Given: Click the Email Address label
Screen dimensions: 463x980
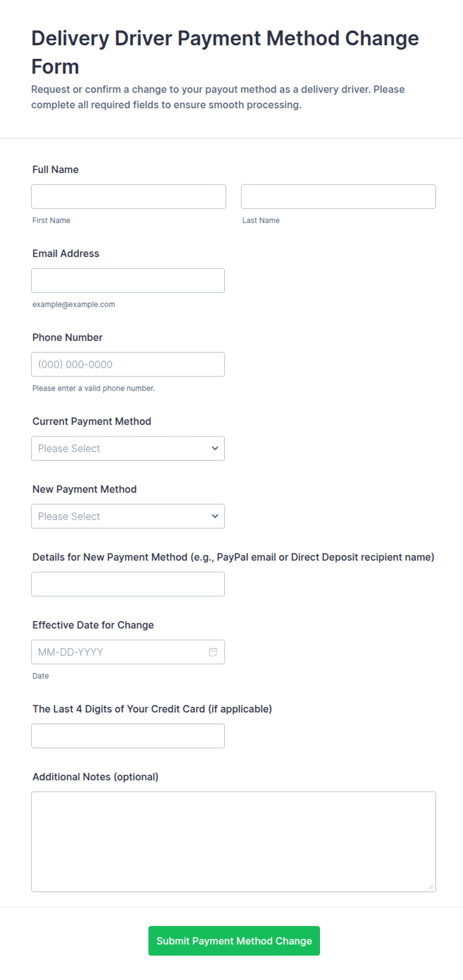Looking at the screenshot, I should tap(66, 253).
